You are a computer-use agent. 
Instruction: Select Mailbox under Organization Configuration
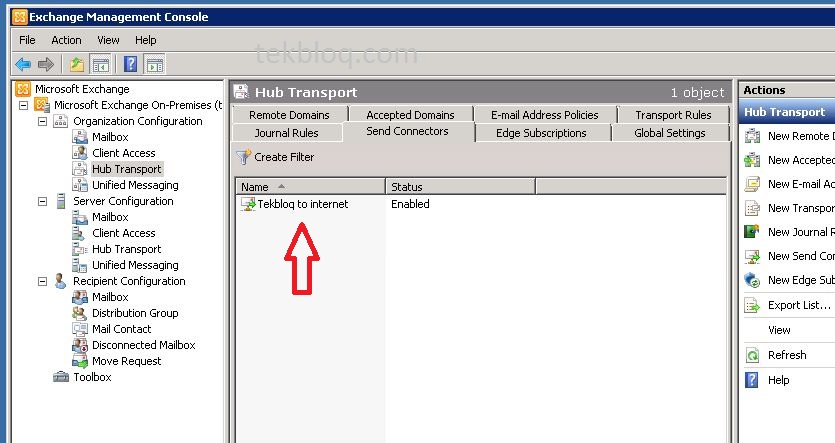click(110, 137)
